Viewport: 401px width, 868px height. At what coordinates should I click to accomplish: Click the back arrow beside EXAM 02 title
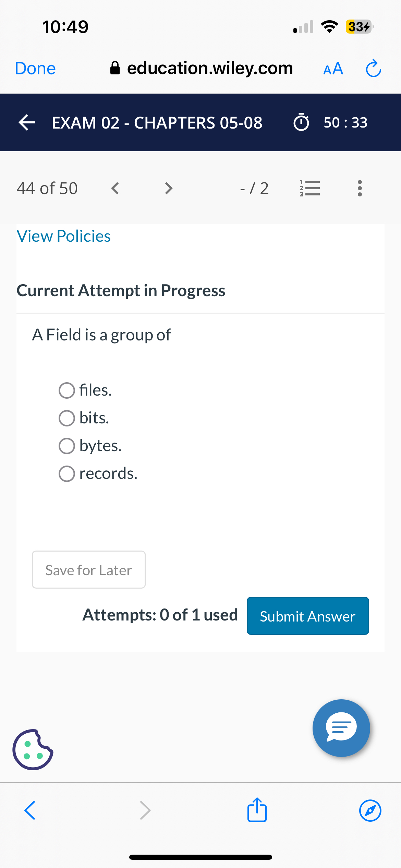tap(26, 123)
